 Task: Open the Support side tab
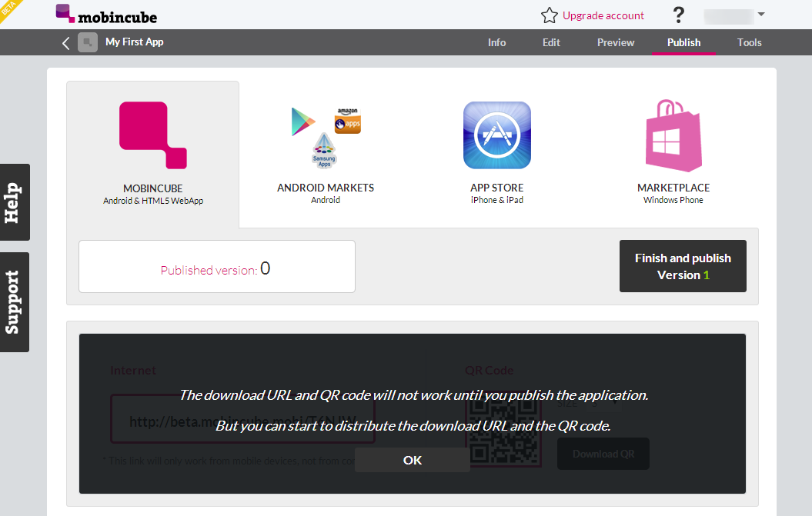pos(15,302)
